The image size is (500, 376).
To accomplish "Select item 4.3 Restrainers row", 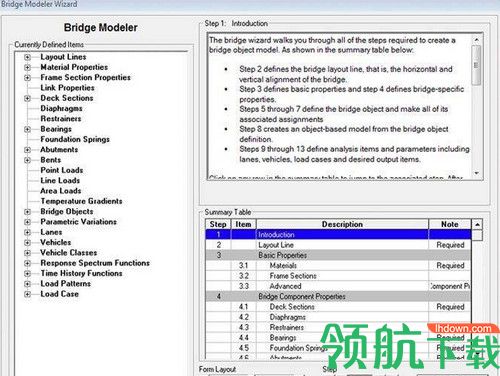I will [338, 328].
